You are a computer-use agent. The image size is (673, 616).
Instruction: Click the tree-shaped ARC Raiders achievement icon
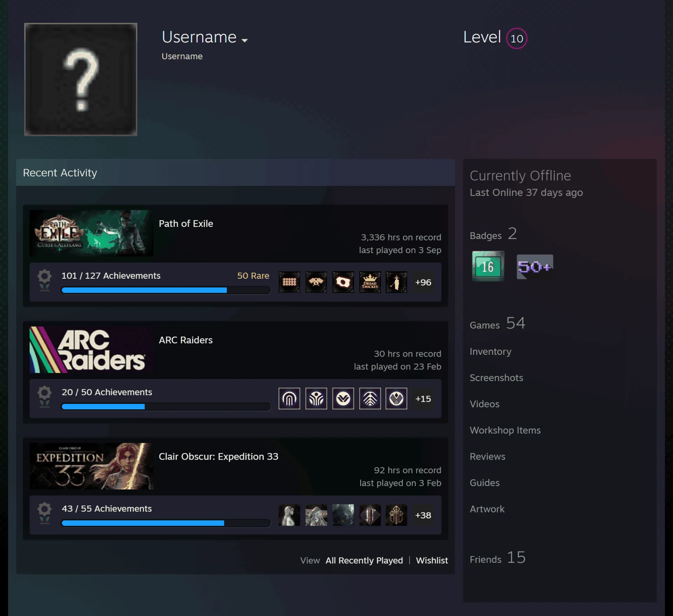370,399
